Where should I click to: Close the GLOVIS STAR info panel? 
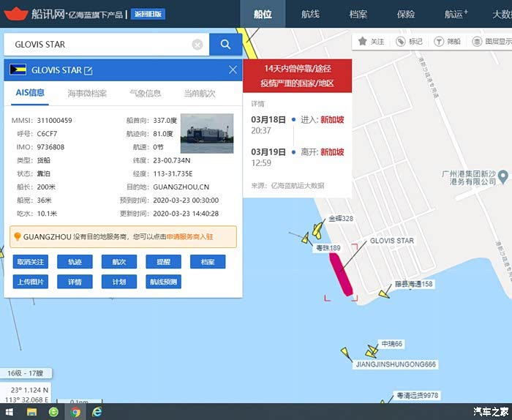click(233, 70)
